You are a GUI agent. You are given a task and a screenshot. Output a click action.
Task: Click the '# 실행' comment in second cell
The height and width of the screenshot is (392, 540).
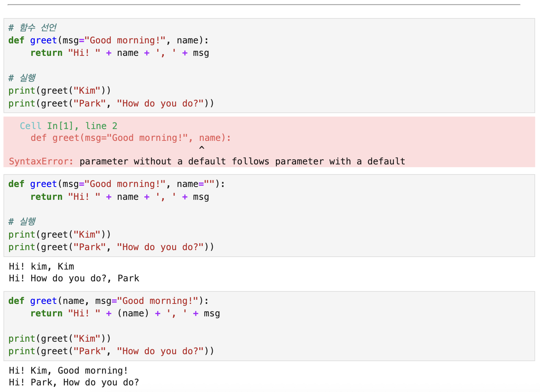click(x=22, y=221)
